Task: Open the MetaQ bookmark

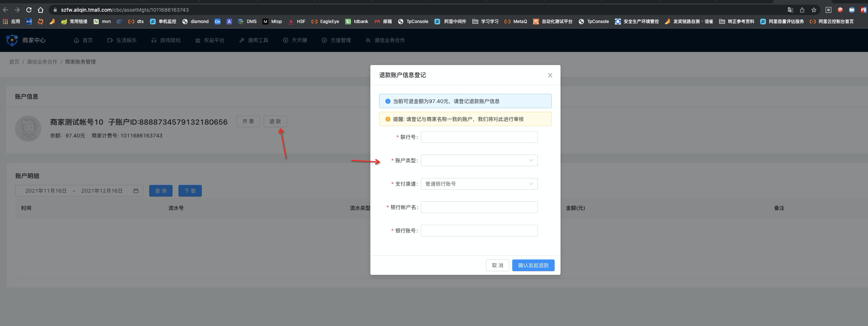Action: pyautogui.click(x=516, y=22)
